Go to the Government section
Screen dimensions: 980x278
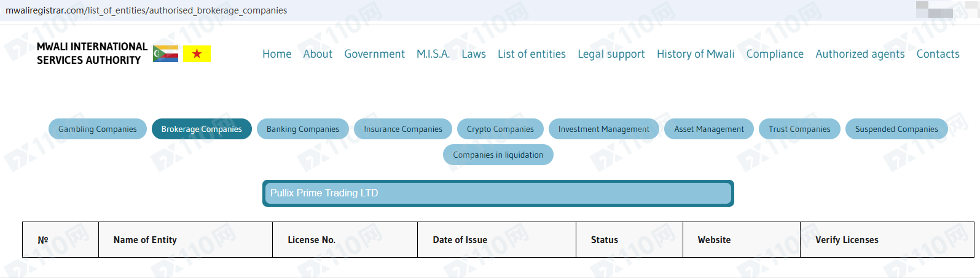[374, 54]
